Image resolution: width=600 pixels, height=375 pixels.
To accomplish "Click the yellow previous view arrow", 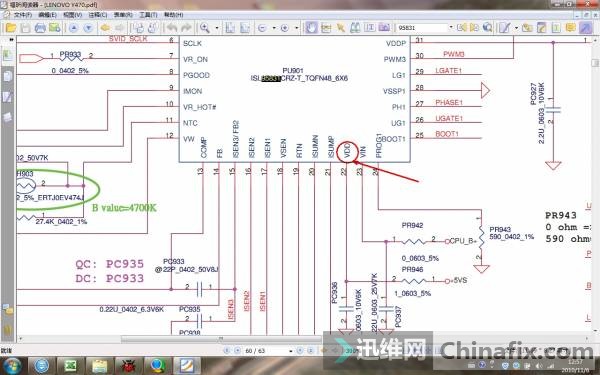I will [x=105, y=28].
